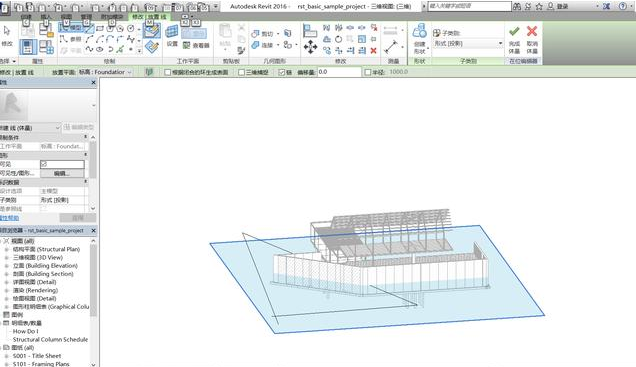Screen dimensions: 636x367
Task: Enable the 3D snapping checkbox
Action: 241,72
